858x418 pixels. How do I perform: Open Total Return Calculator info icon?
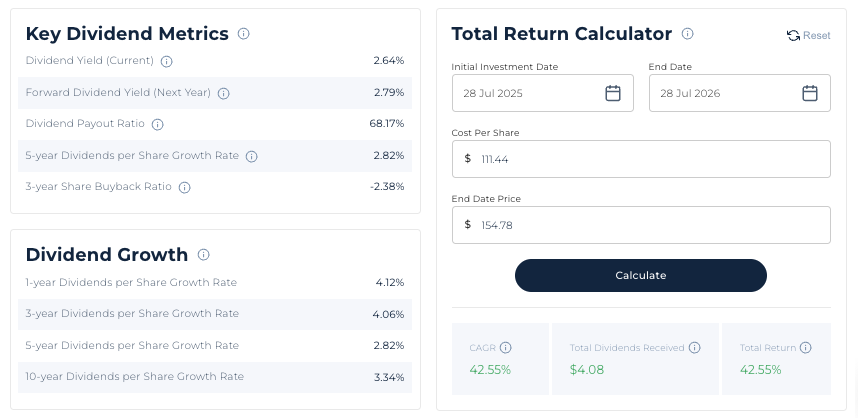[687, 34]
